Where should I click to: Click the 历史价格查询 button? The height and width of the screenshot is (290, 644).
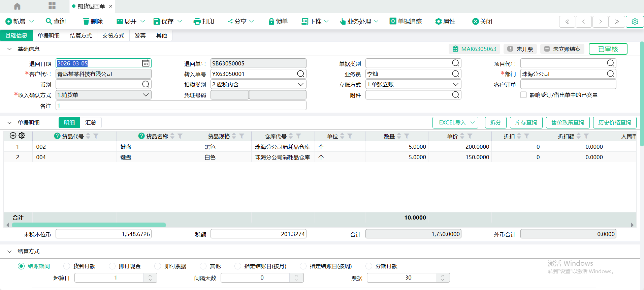pyautogui.click(x=614, y=122)
